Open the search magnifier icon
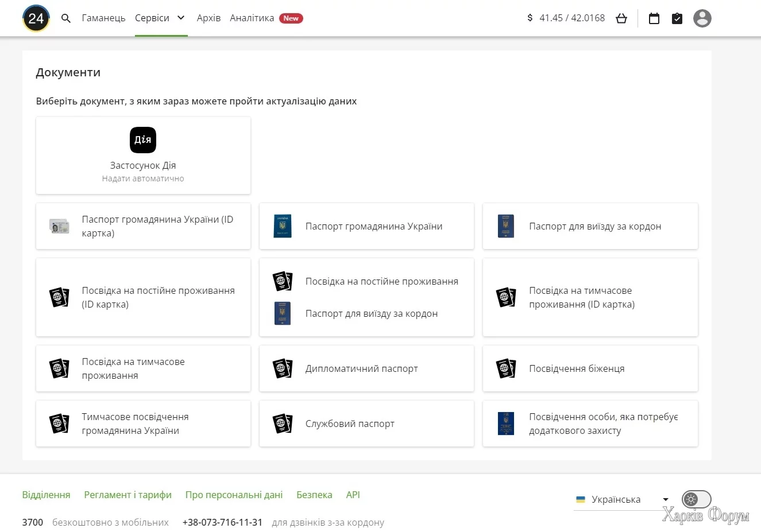This screenshot has height=532, width=761. [66, 18]
